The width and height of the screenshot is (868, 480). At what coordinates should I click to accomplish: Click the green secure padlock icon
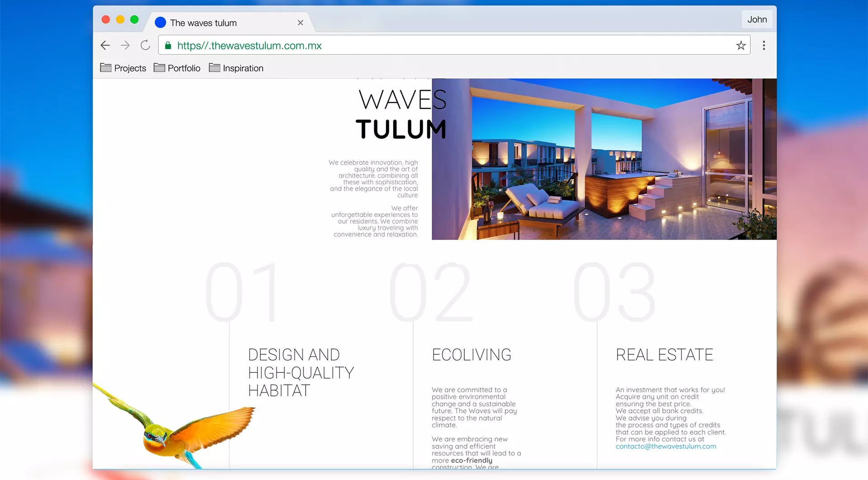(x=168, y=46)
